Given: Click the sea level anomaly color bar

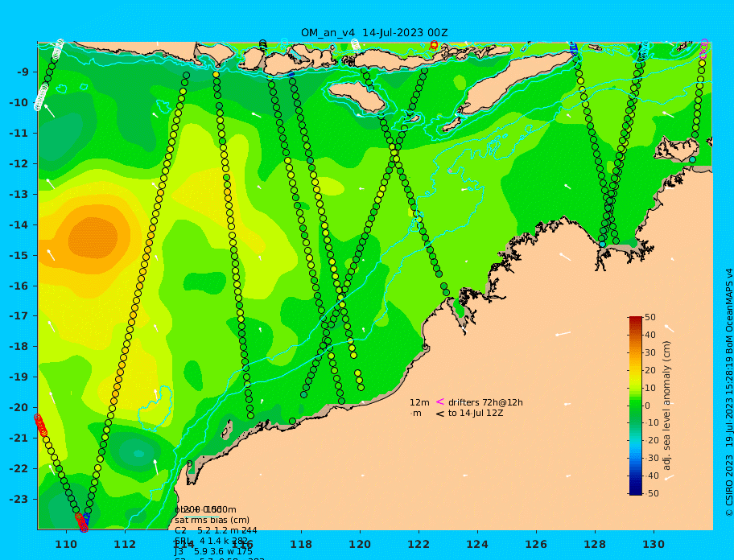Looking at the screenshot, I should [635, 406].
